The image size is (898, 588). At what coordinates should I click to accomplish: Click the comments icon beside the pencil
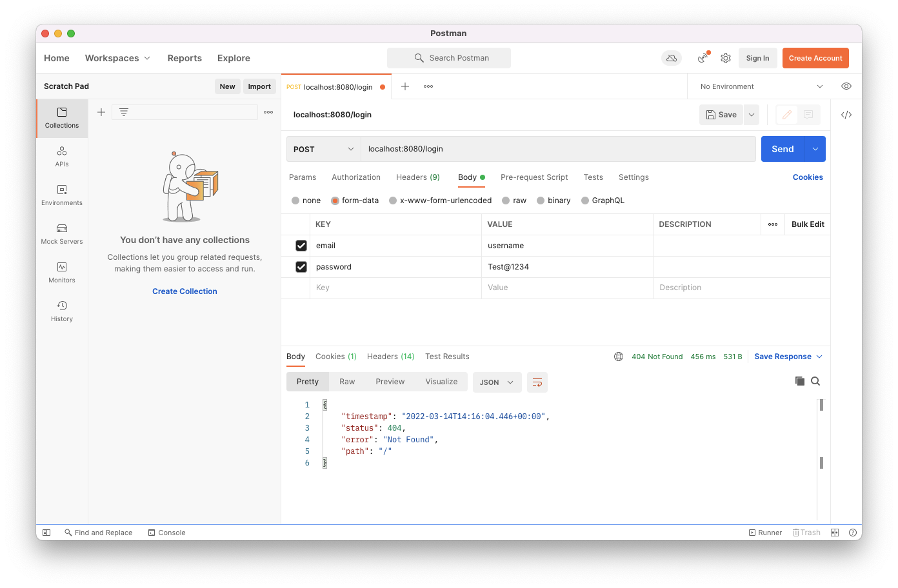click(808, 115)
